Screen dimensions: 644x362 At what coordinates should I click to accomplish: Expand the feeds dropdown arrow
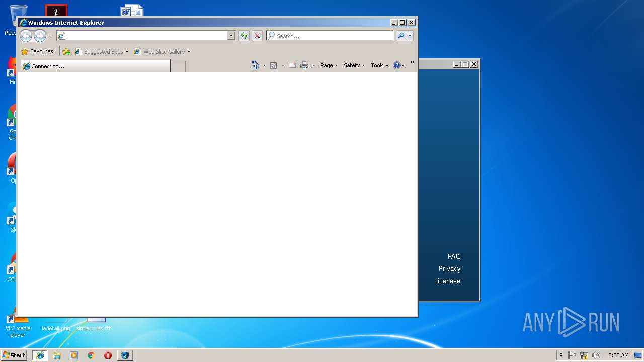283,65
